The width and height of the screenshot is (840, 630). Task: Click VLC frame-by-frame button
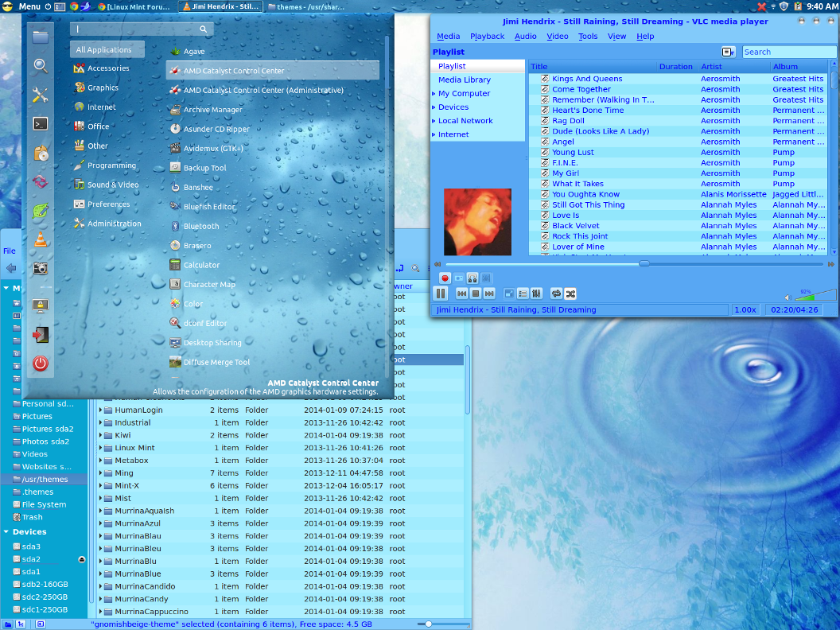(486, 278)
